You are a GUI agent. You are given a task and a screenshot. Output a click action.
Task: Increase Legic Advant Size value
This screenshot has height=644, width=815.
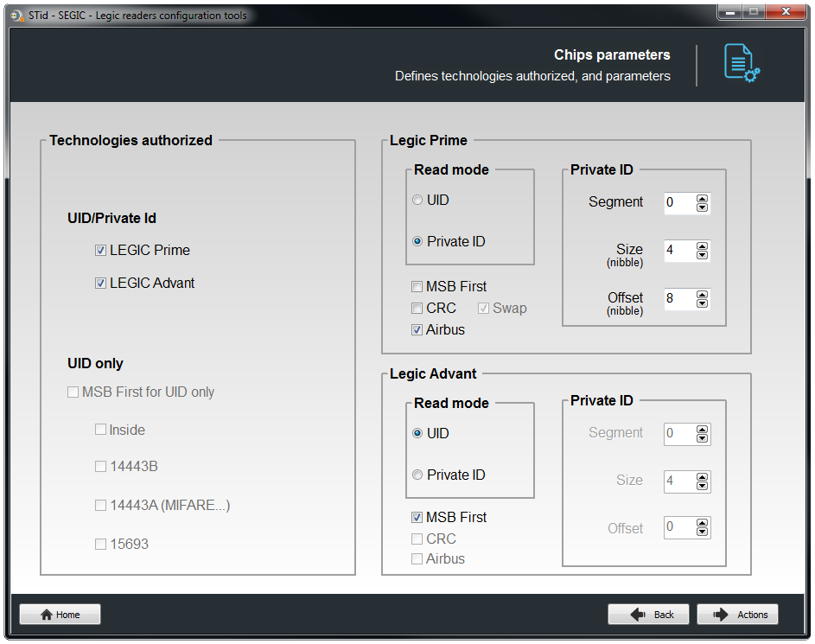pos(702,477)
